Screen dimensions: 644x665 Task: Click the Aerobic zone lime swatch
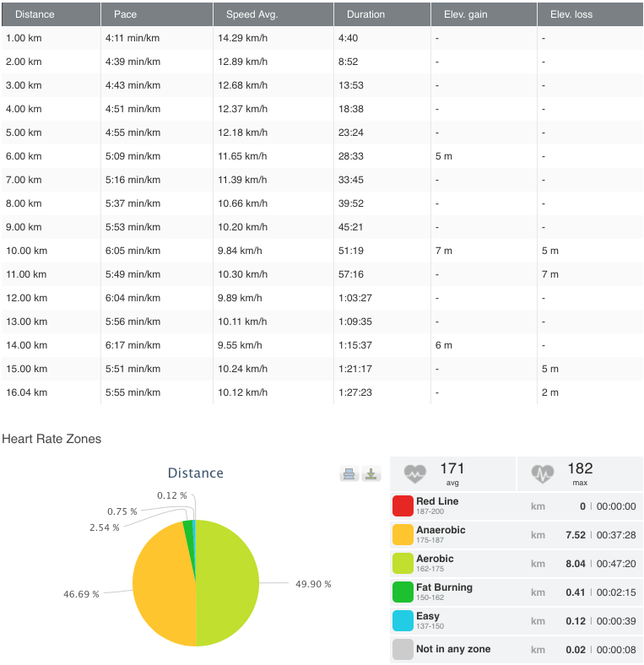click(x=403, y=564)
